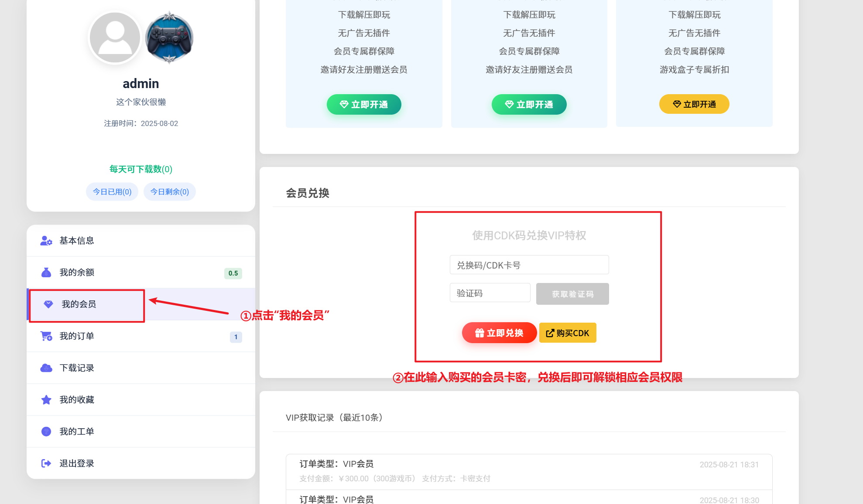Click 每天可下载数(0) text

click(x=141, y=169)
